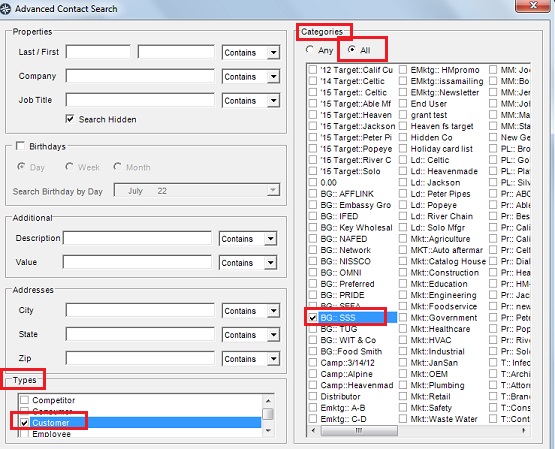Screen dimensions: 555x449
Task: Select the Any categories radio button
Action: (x=310, y=50)
